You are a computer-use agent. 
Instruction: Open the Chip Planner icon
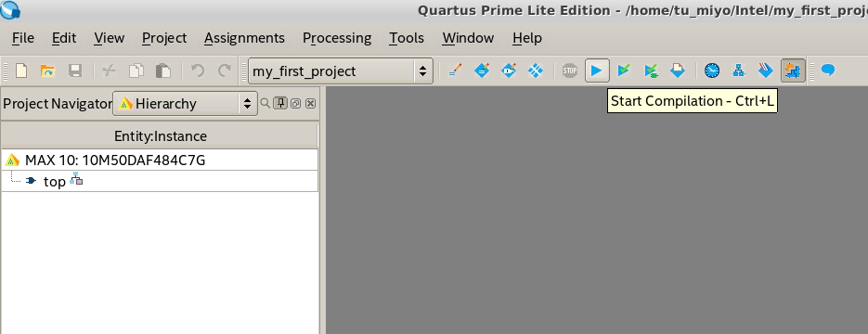coord(536,71)
